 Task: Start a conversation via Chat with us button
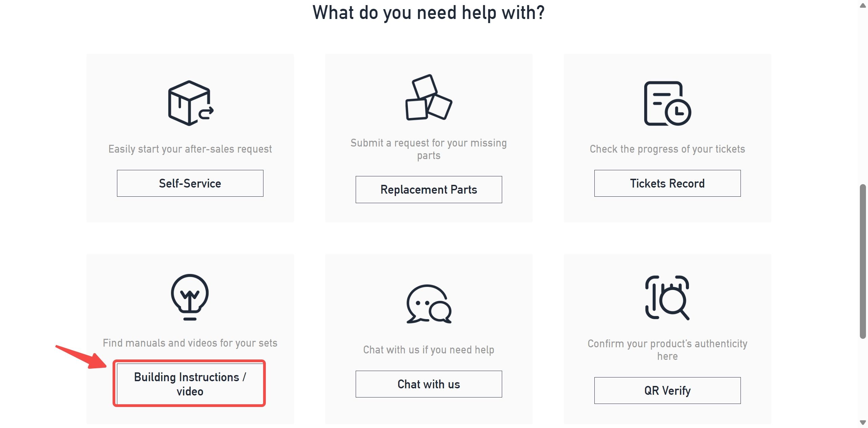(x=429, y=384)
